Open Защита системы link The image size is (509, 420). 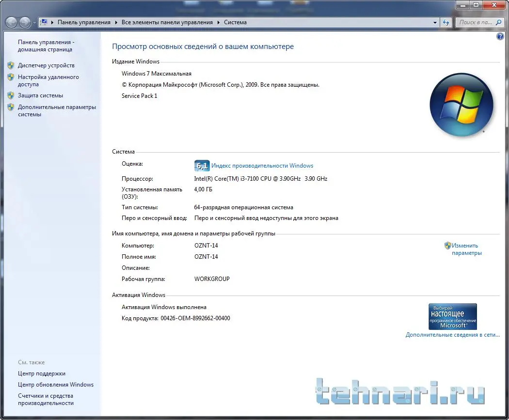pyautogui.click(x=40, y=95)
